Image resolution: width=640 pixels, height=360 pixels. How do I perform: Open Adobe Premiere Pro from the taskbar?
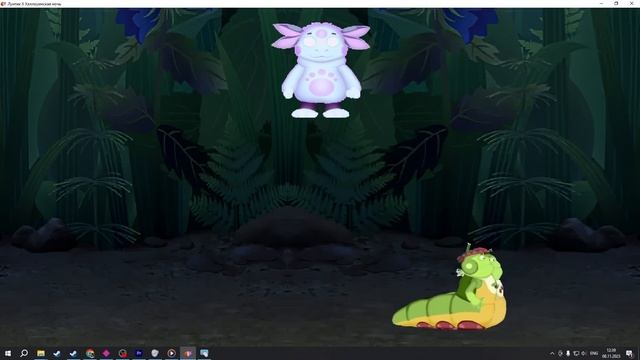point(139,353)
